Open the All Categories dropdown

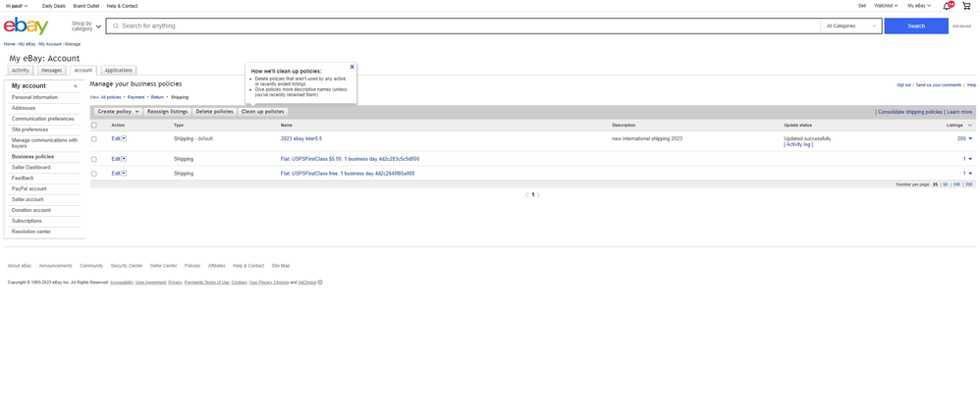click(x=850, y=26)
